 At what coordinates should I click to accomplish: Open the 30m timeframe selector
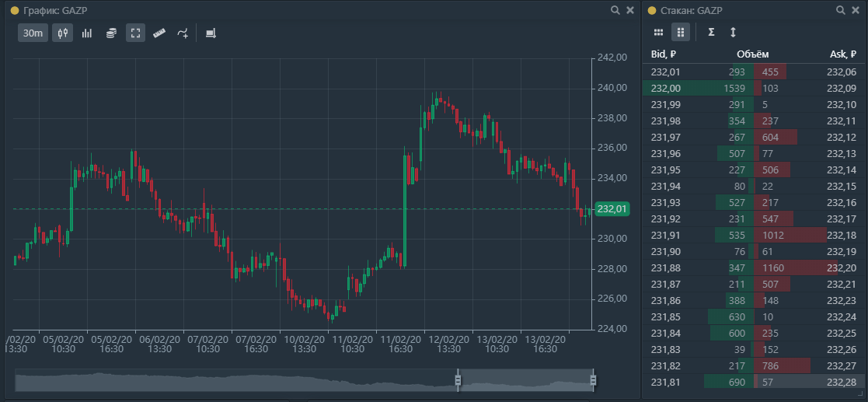coord(33,33)
